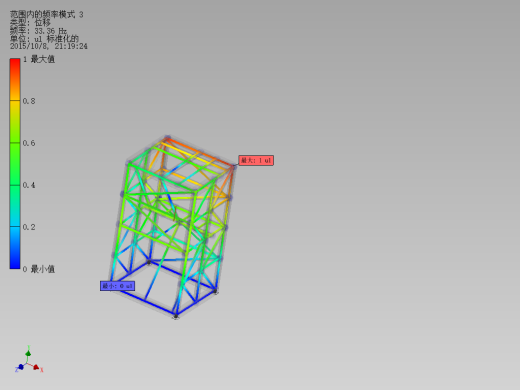Click the timestamp '2015/10/8, 21:19:24'
520x390 pixels.
point(49,46)
